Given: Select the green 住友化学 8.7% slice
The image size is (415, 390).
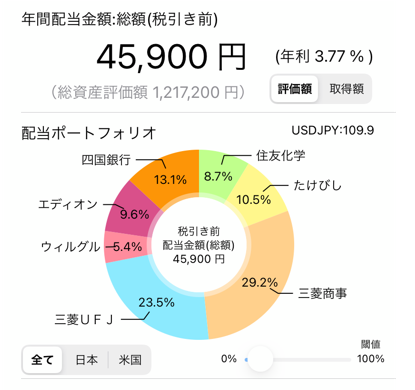Looking at the screenshot, I should pyautogui.click(x=218, y=173).
